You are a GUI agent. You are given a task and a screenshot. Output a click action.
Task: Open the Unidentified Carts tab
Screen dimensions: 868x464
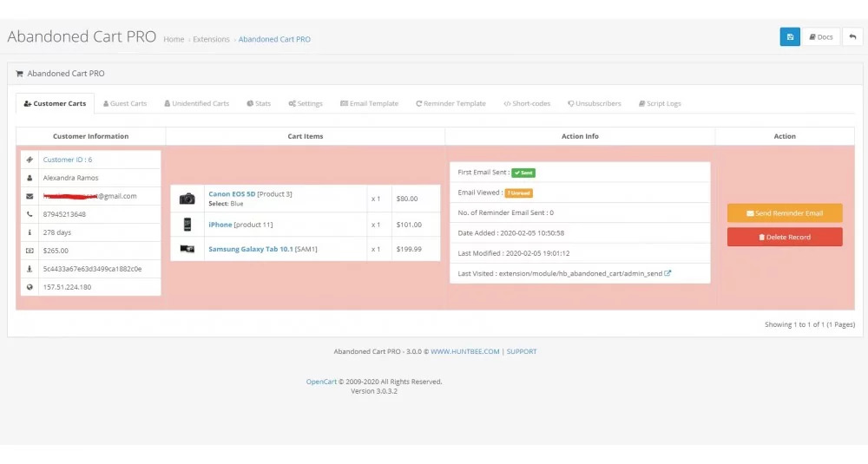[x=196, y=104]
